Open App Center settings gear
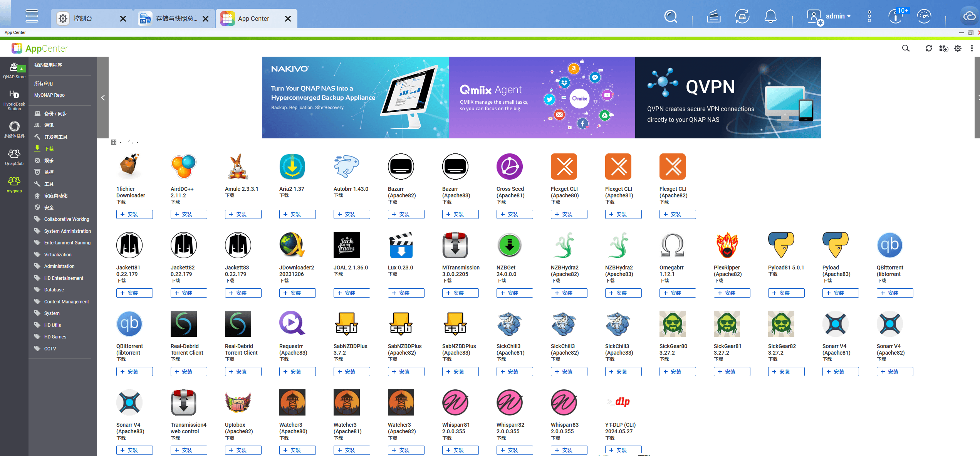The height and width of the screenshot is (456, 980). click(x=958, y=48)
